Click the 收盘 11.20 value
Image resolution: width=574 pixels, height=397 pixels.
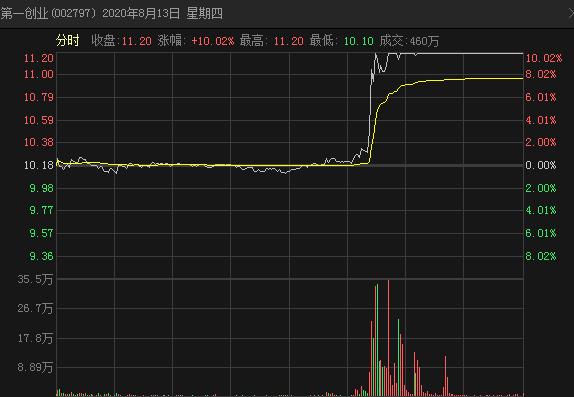[x=136, y=41]
